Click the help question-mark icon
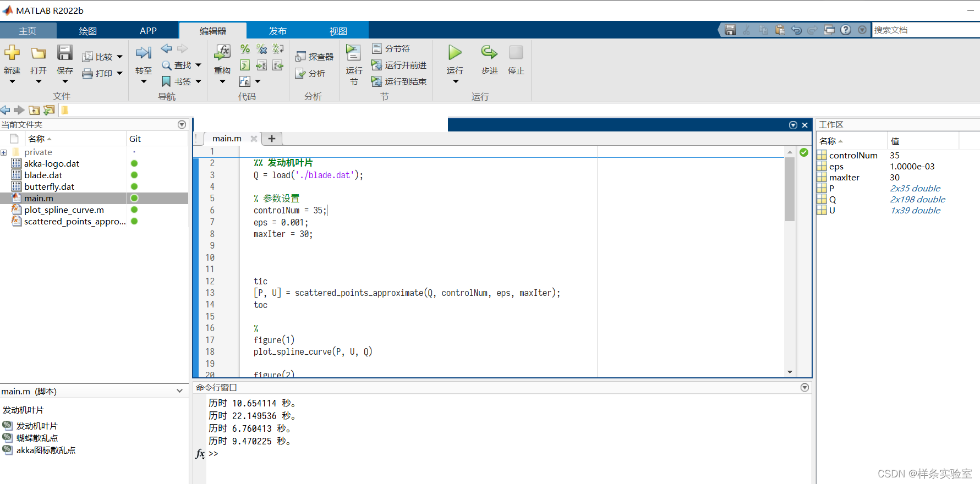Screen dimensions: 980x484 click(x=846, y=30)
